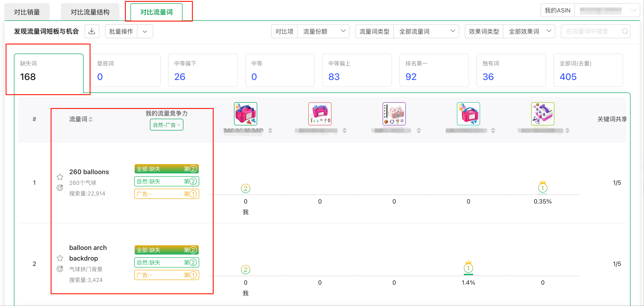644x306 pixels.
Task: Click 全部:缺失 badge for 260 balloons
Action: 166,169
